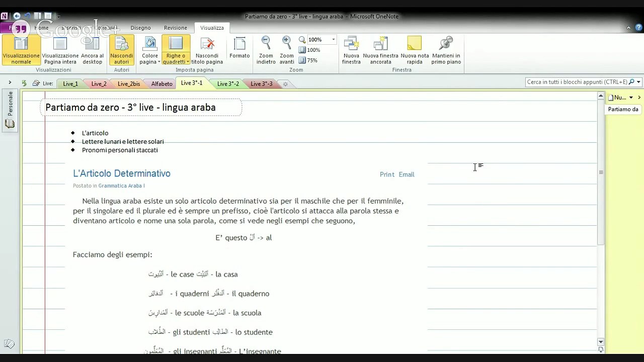Image resolution: width=644 pixels, height=362 pixels.
Task: Click the Nuova pagina button in the page pane
Action: [617, 98]
